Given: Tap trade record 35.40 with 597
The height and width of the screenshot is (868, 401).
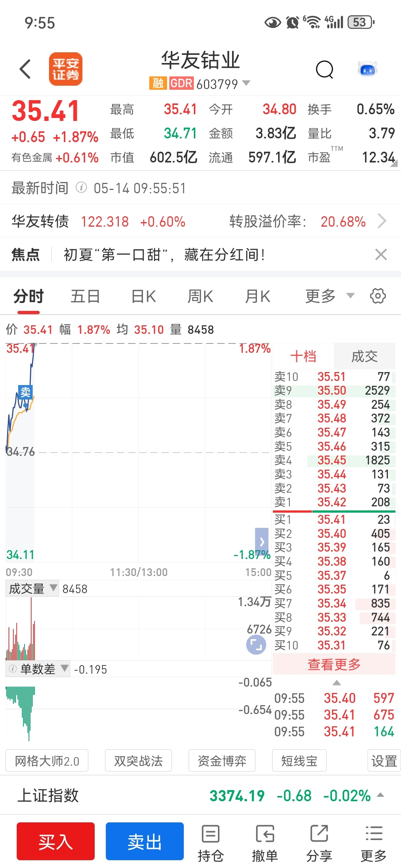Looking at the screenshot, I should pos(334,698).
